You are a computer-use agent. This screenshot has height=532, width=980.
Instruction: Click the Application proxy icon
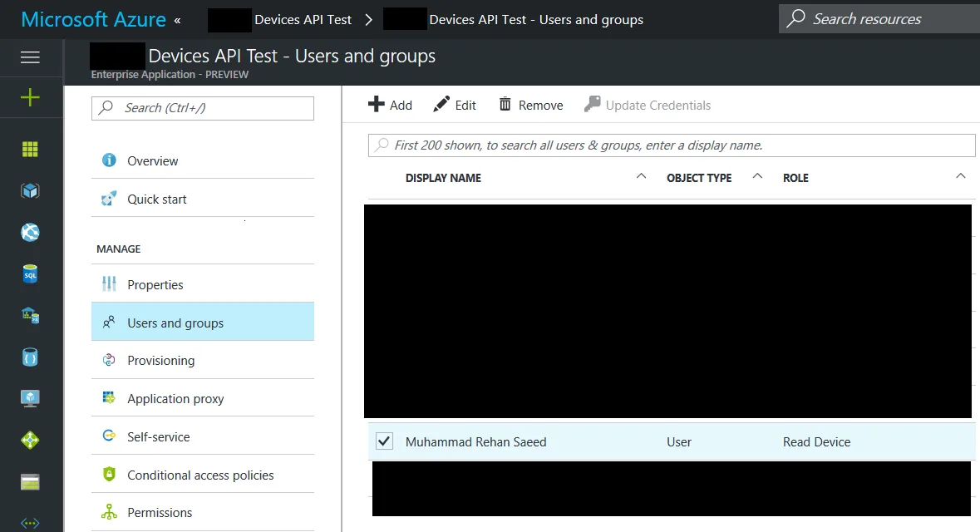pyautogui.click(x=109, y=397)
